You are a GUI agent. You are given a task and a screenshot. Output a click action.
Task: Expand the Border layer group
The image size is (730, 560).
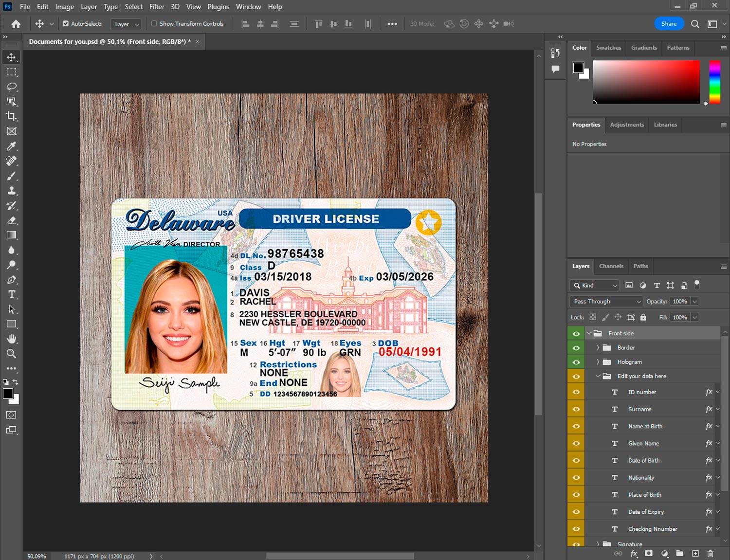598,347
